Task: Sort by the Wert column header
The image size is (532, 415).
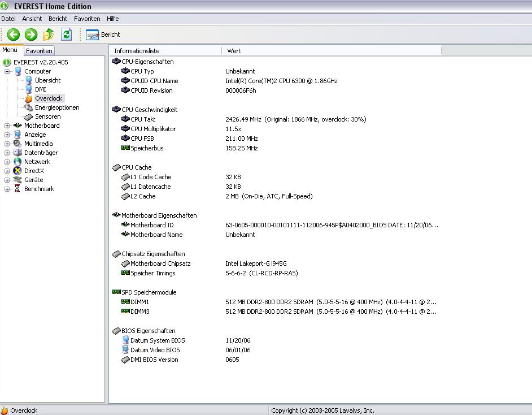Action: pos(332,51)
